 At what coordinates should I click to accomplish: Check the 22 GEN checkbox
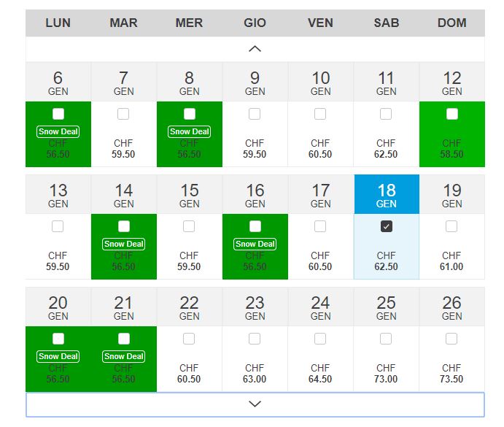[x=190, y=339]
